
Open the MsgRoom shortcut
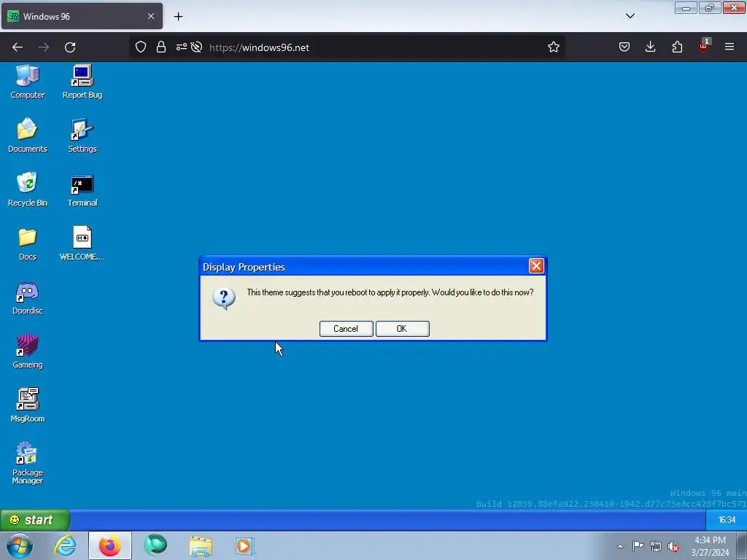tap(28, 405)
